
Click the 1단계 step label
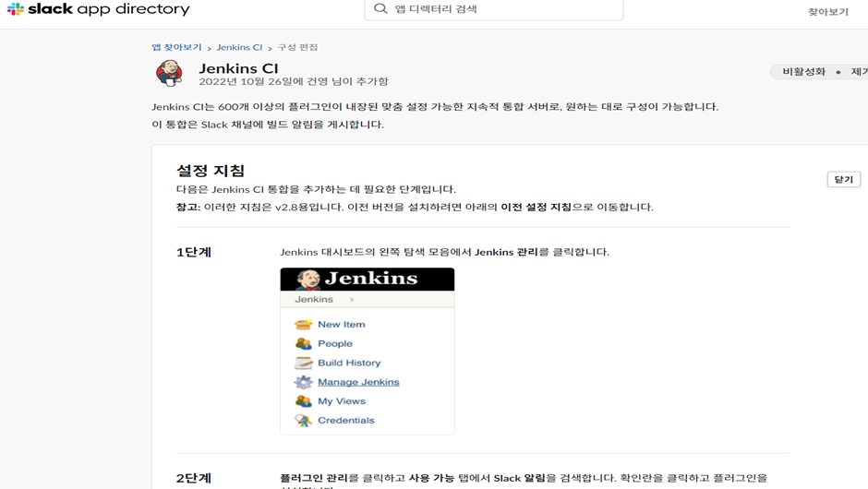click(194, 252)
